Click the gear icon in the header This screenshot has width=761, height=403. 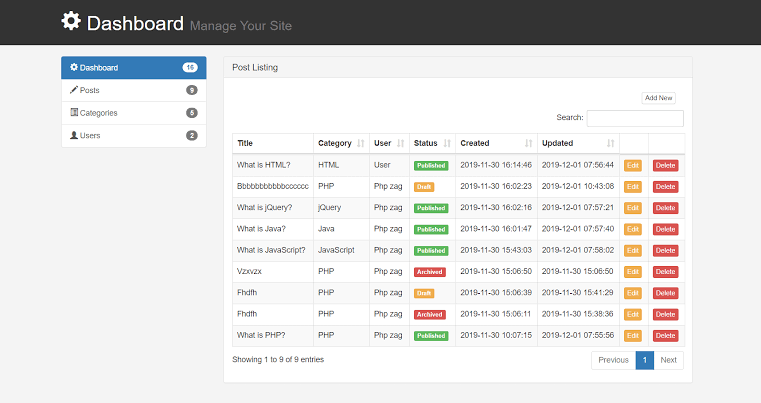(x=71, y=21)
